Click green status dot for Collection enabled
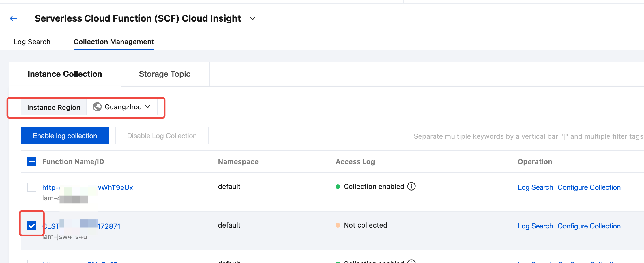This screenshot has width=644, height=263. click(x=338, y=187)
